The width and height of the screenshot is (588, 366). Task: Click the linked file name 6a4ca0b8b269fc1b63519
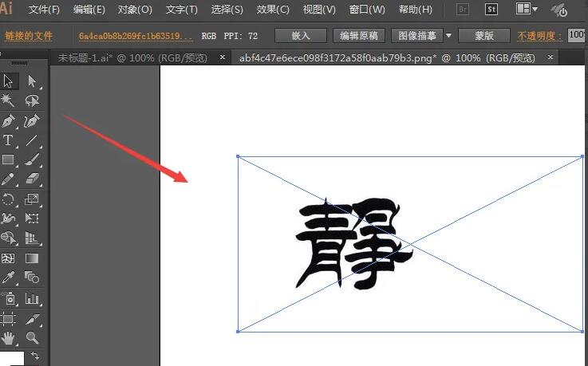[136, 36]
